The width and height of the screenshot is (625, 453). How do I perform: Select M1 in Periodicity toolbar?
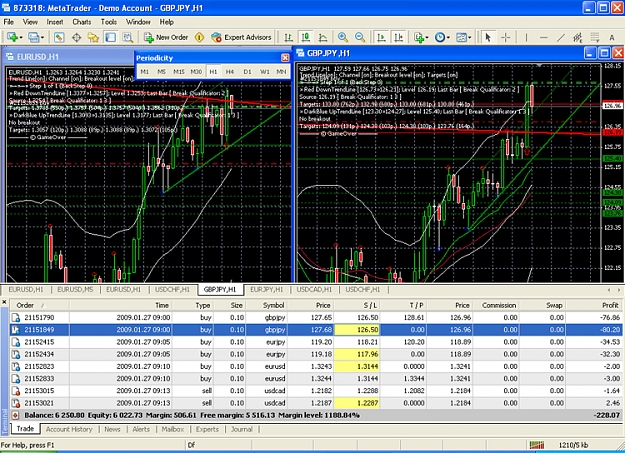point(145,71)
